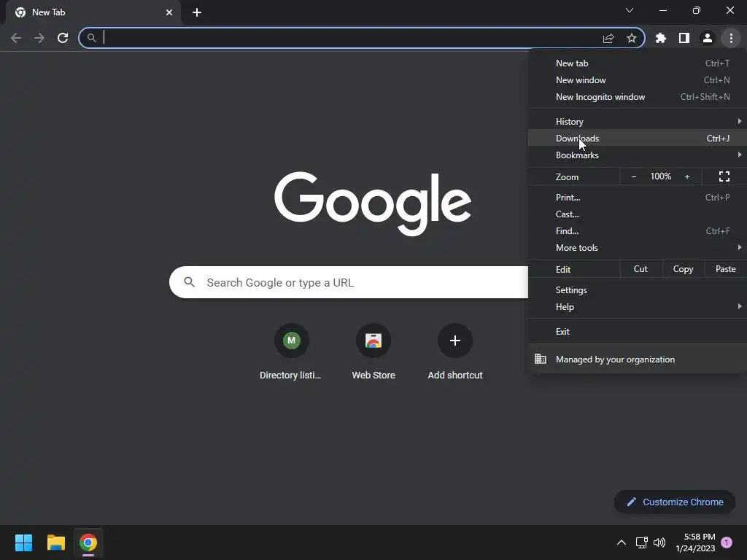Image resolution: width=747 pixels, height=560 pixels.
Task: Close the Chrome three-dot menu button
Action: click(731, 38)
